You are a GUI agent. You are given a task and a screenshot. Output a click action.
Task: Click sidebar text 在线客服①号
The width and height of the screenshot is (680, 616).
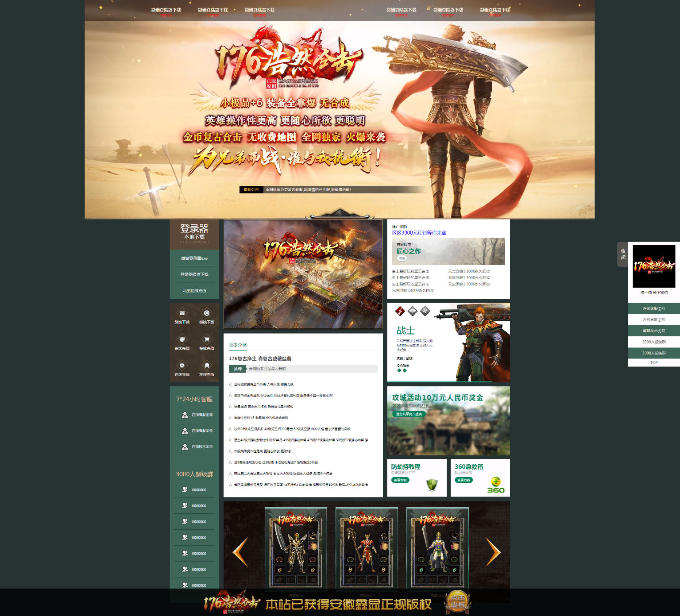(x=202, y=415)
